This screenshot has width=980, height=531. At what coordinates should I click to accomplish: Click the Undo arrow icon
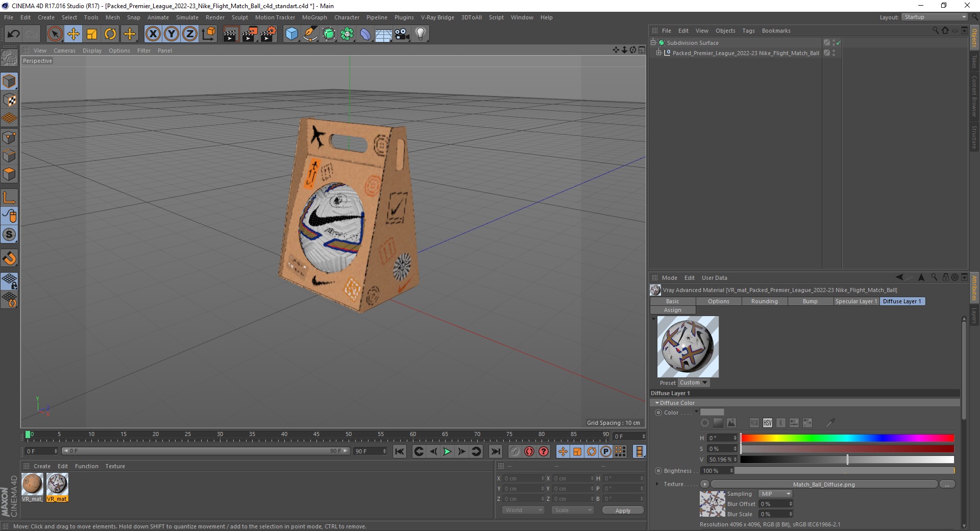[x=14, y=34]
